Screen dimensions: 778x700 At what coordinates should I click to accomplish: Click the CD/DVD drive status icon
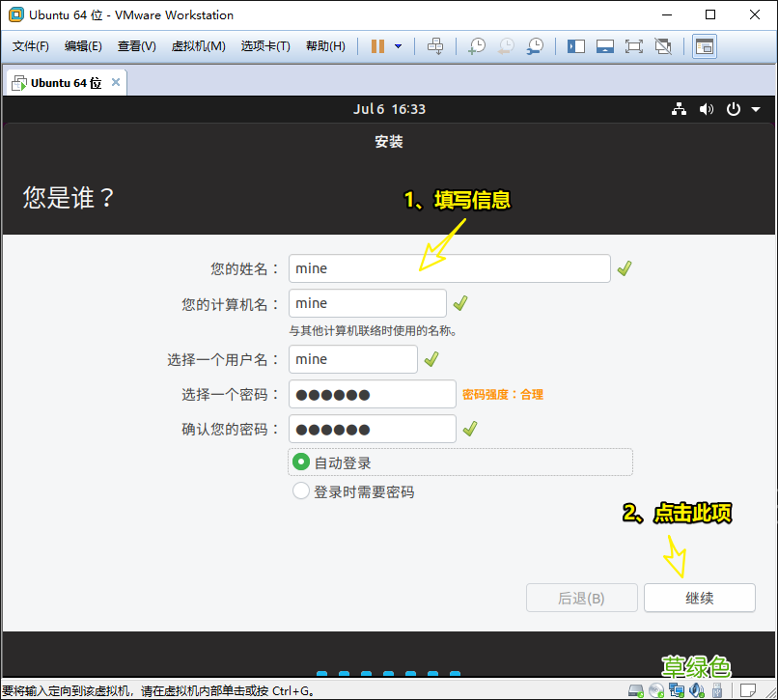(x=656, y=690)
